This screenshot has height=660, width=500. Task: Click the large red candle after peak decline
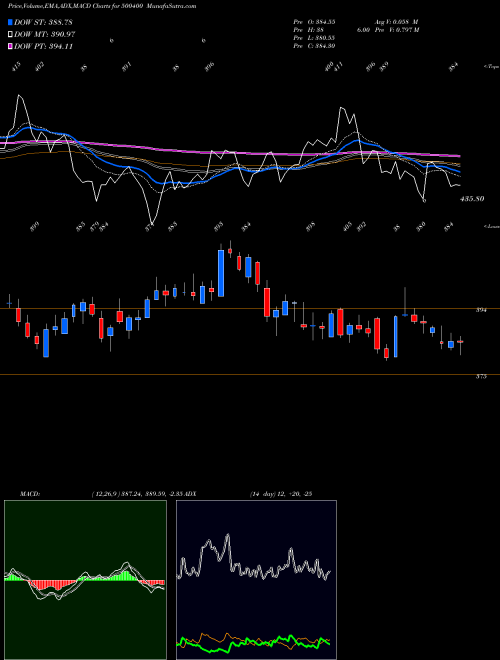(267, 302)
